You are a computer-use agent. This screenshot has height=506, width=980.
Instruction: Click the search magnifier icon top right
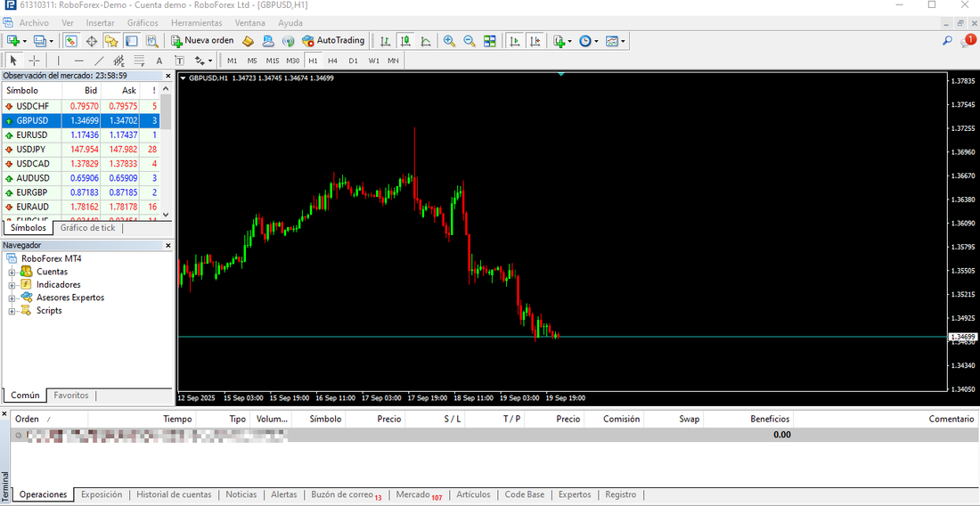click(948, 41)
